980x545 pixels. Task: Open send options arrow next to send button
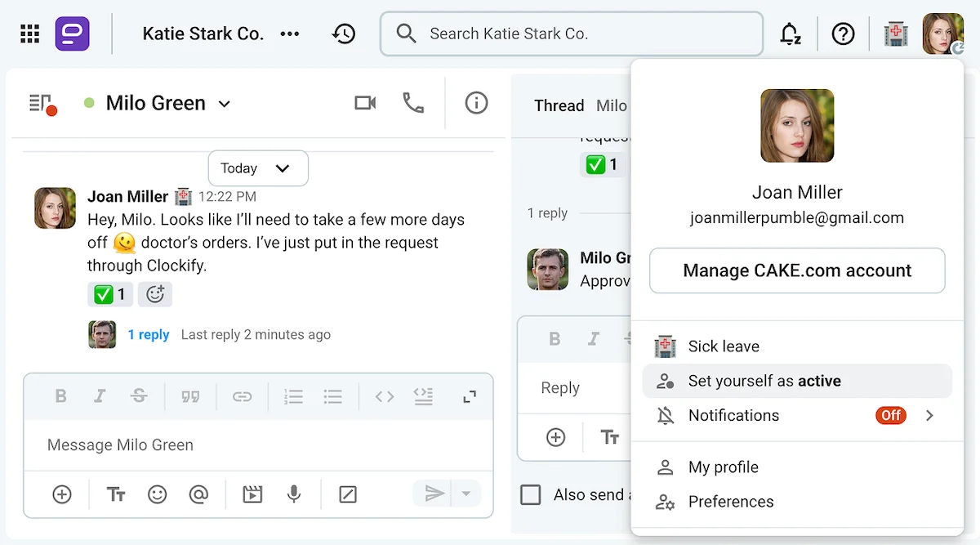pyautogui.click(x=465, y=494)
